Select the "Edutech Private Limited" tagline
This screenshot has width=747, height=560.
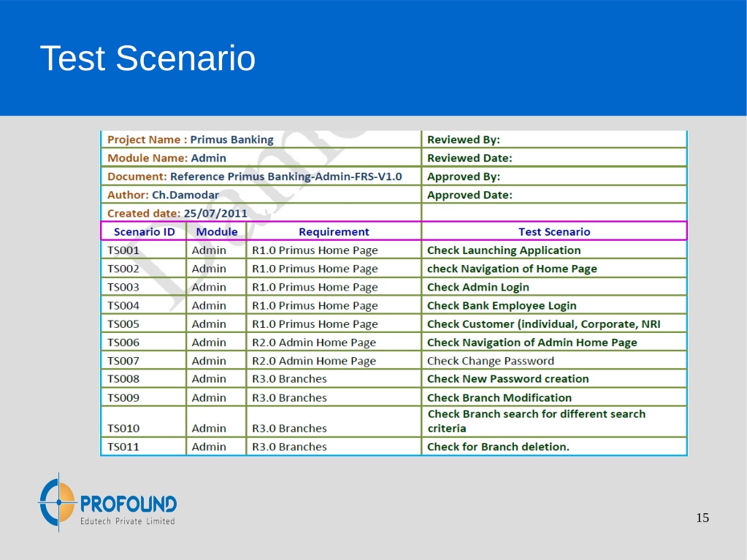click(x=128, y=521)
